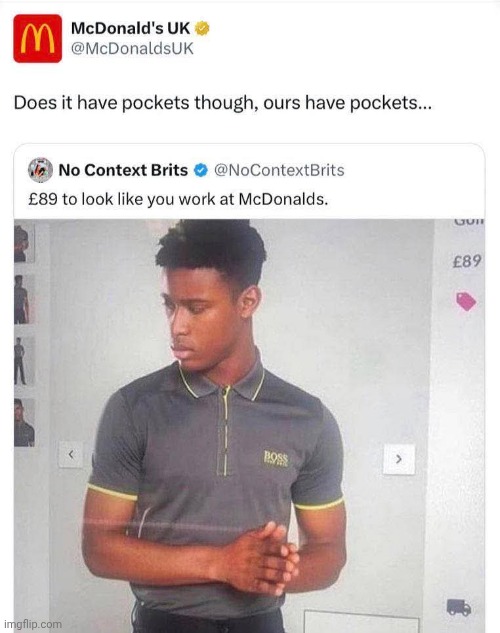500x633 pixels.
Task: Select the second product thumbnail in left strip
Action: pyautogui.click(x=23, y=300)
